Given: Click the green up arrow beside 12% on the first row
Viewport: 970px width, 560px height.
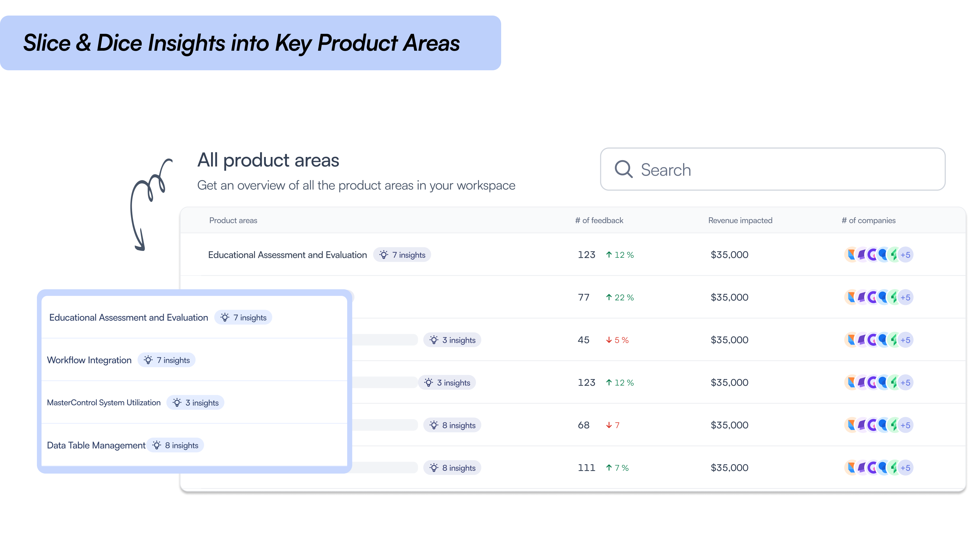Looking at the screenshot, I should (609, 255).
